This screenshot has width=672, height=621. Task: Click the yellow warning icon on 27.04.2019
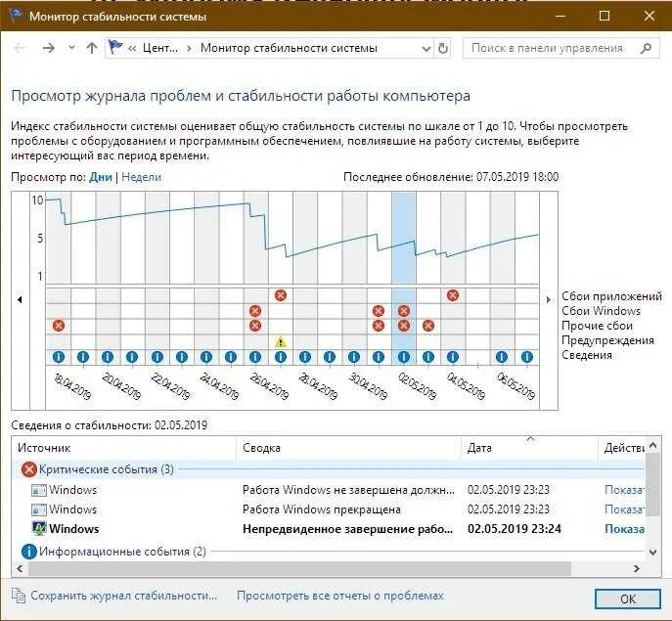pos(281,342)
